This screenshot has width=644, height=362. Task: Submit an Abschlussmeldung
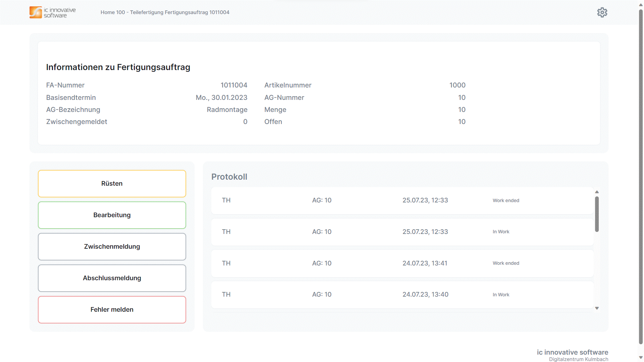pyautogui.click(x=112, y=278)
